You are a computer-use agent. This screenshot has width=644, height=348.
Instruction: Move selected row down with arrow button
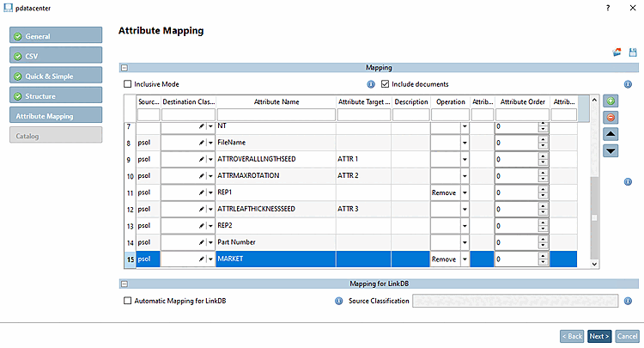click(x=611, y=150)
